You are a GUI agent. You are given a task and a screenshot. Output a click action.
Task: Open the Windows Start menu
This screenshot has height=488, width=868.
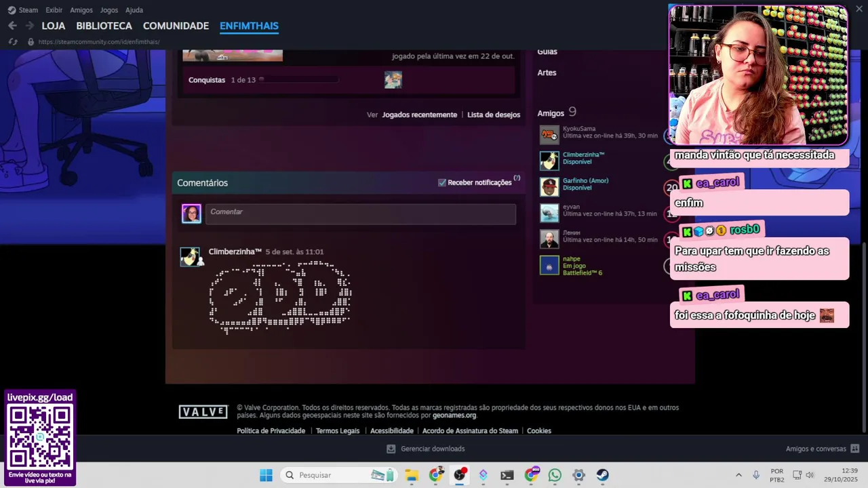coord(266,475)
